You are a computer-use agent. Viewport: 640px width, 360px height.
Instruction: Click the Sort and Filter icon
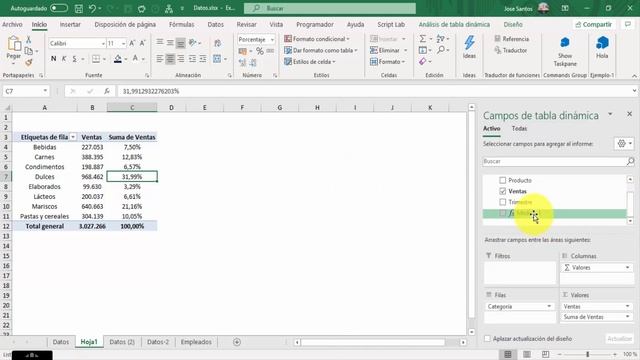click(x=440, y=38)
